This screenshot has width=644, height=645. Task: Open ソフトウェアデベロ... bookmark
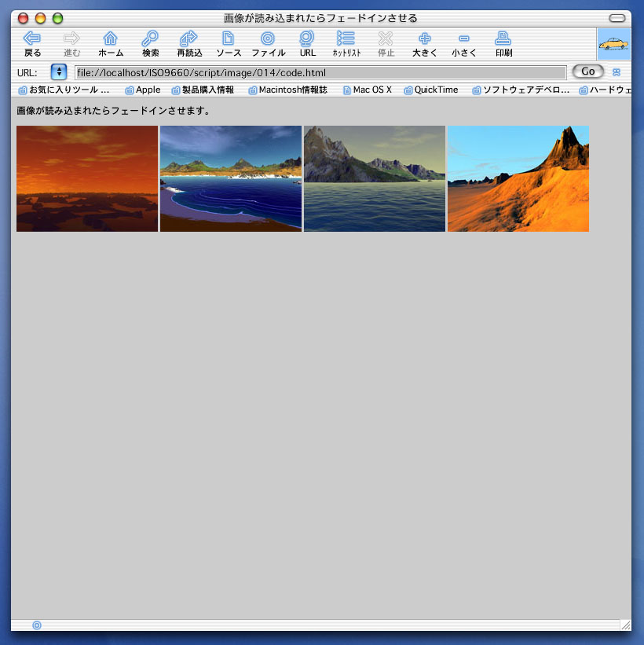point(521,90)
